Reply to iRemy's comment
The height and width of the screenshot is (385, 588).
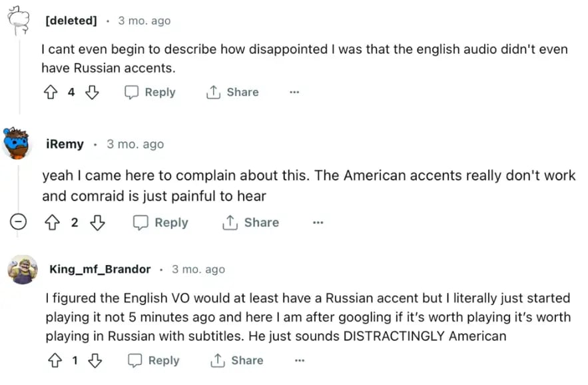160,222
